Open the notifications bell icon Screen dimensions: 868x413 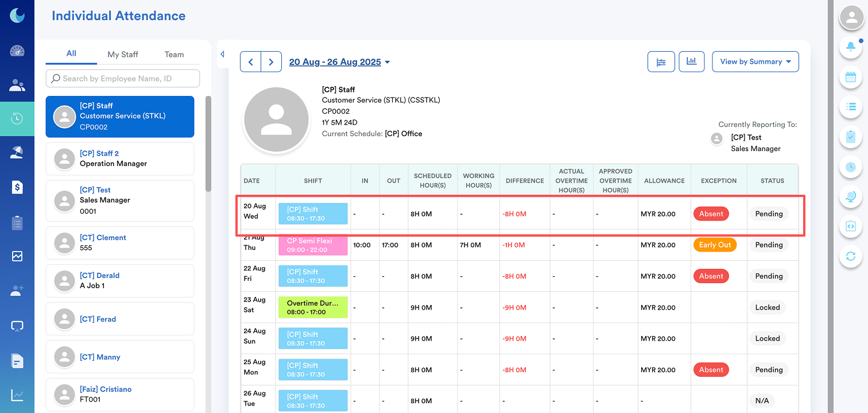tap(851, 47)
